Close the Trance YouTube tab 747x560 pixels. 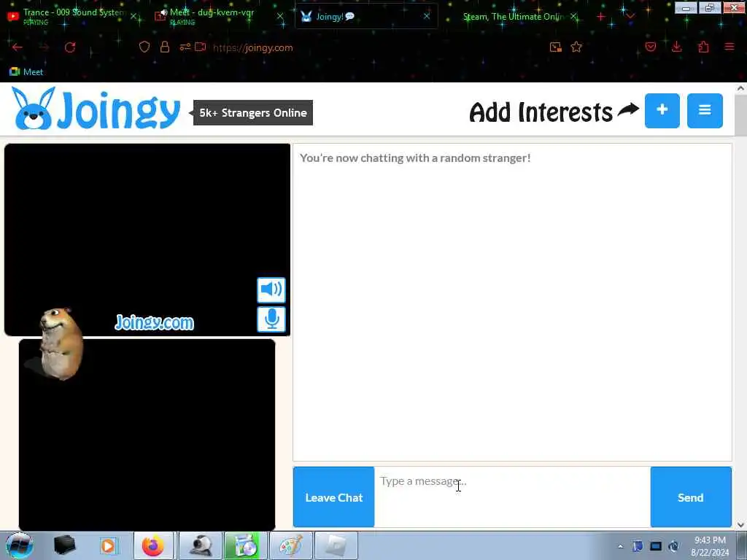coord(134,16)
